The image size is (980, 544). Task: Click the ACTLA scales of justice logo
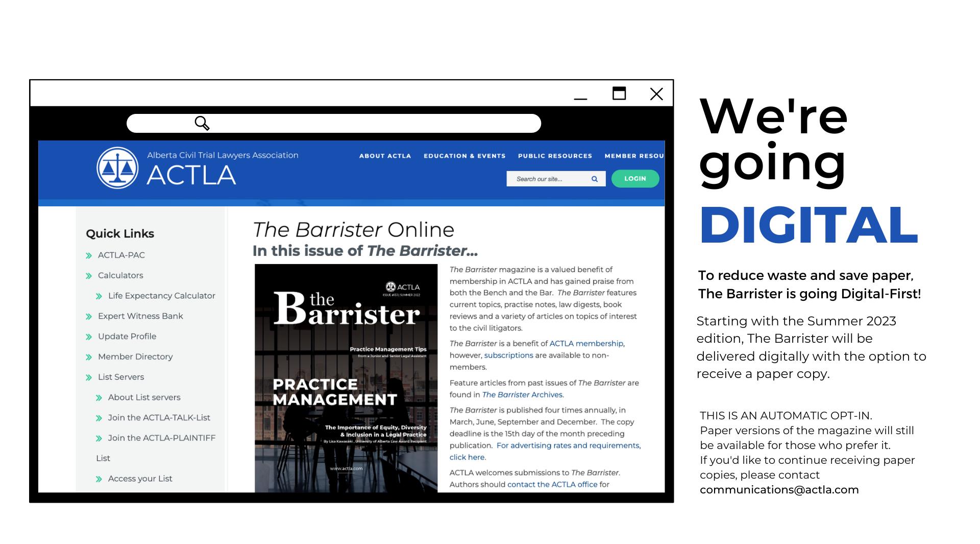(x=118, y=168)
